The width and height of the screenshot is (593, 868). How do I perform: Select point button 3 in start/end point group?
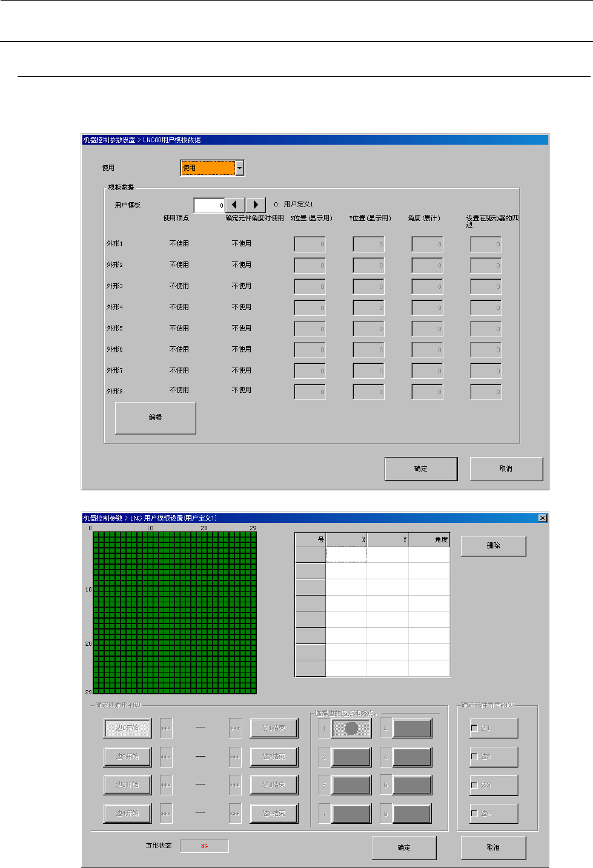click(x=351, y=757)
